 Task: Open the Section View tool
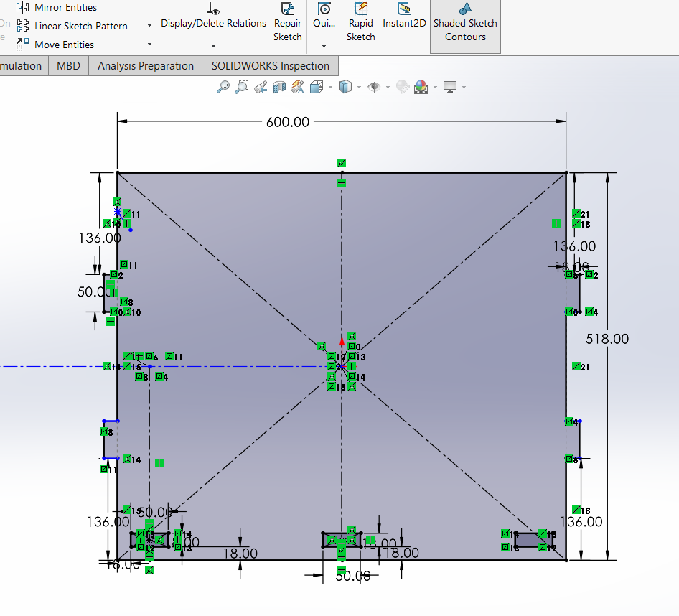279,87
